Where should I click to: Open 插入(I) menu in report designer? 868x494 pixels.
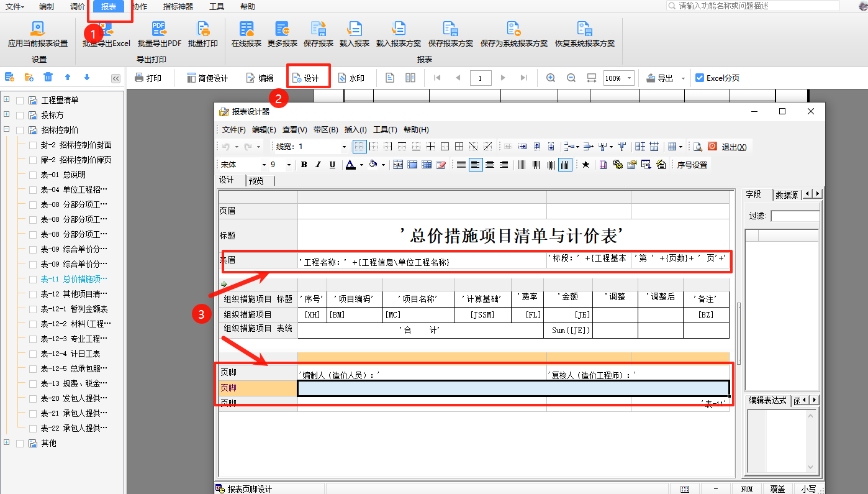356,130
